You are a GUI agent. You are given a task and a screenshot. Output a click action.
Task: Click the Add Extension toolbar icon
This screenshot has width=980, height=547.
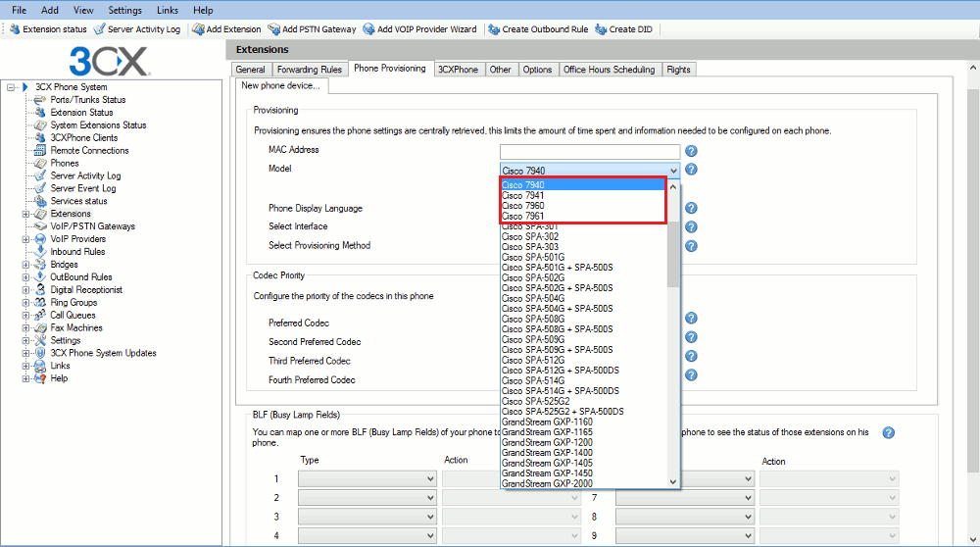click(198, 29)
